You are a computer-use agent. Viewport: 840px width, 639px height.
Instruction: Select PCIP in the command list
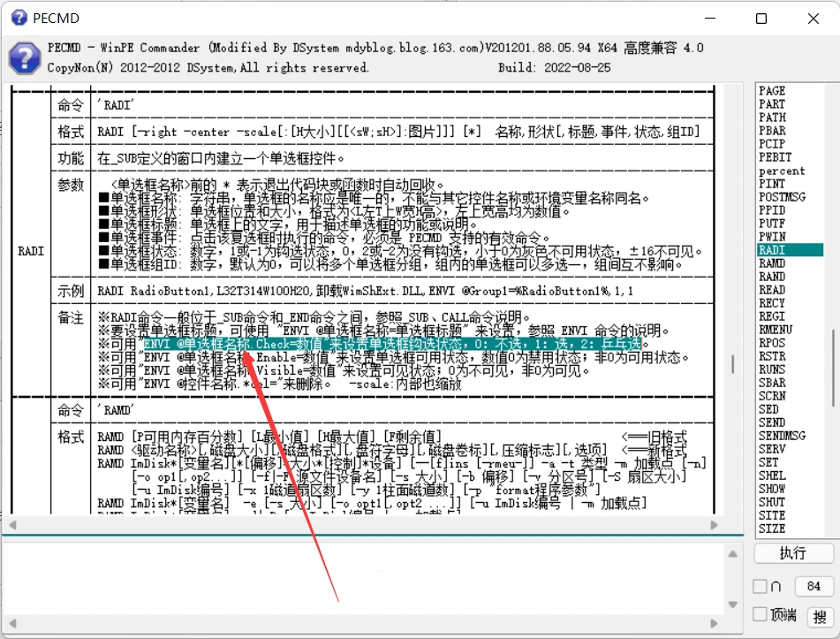click(771, 144)
